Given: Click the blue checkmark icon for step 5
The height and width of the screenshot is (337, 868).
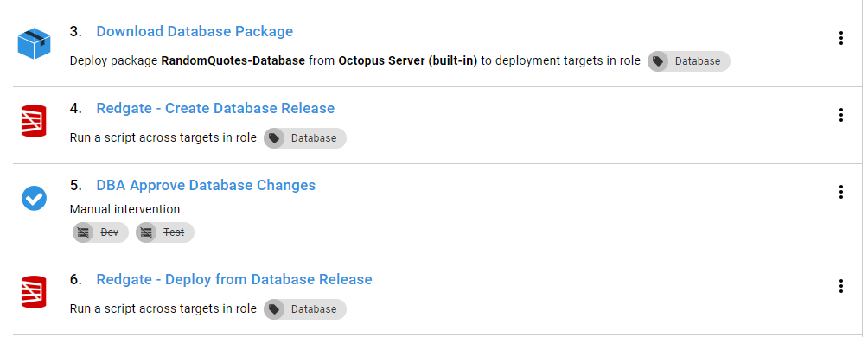Looking at the screenshot, I should click(x=34, y=198).
